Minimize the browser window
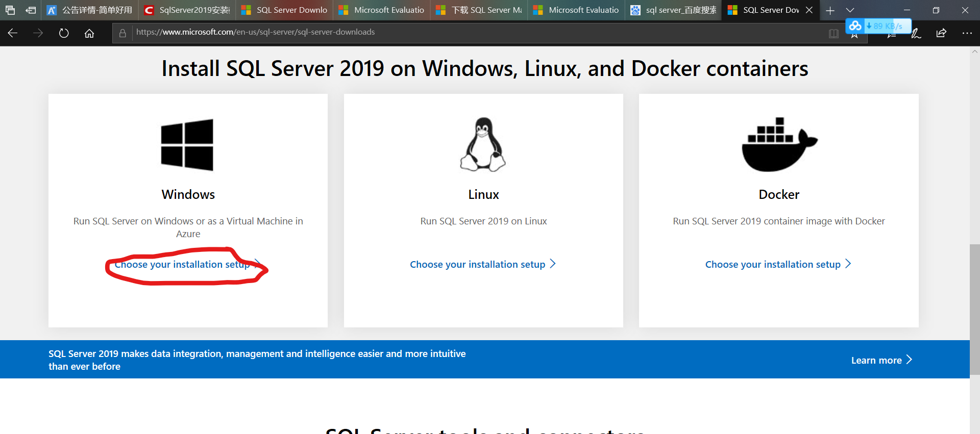 tap(907, 10)
